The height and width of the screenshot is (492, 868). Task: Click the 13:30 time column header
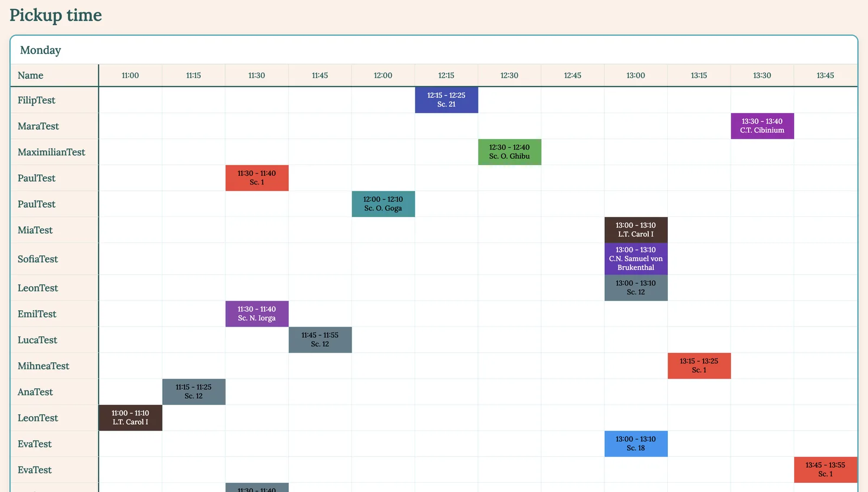click(762, 75)
